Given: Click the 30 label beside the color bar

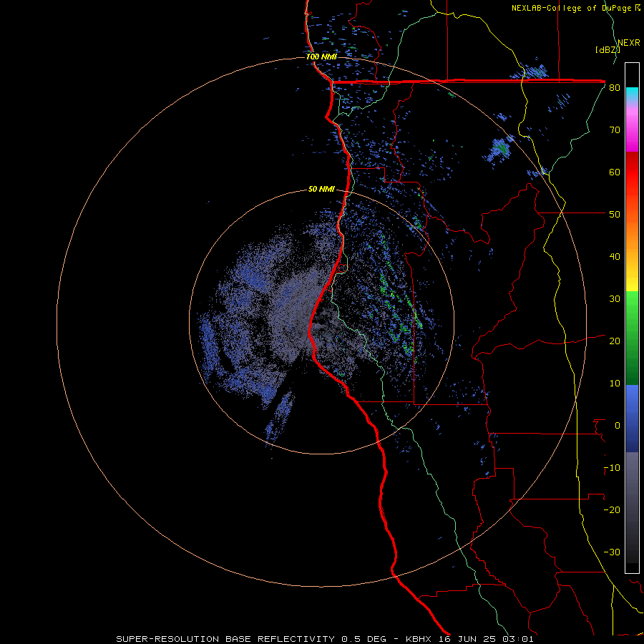Looking at the screenshot, I should click(615, 299).
